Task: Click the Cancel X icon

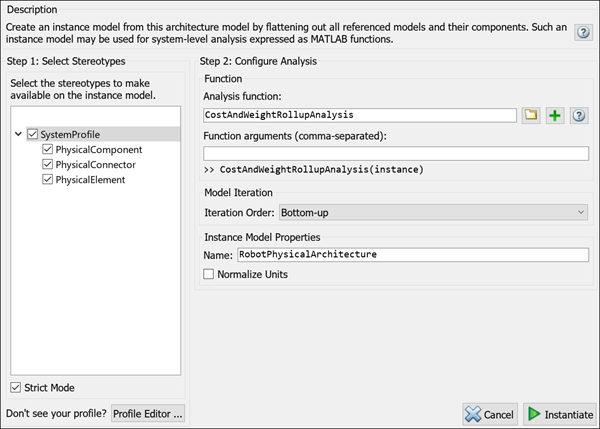Action: (x=473, y=414)
